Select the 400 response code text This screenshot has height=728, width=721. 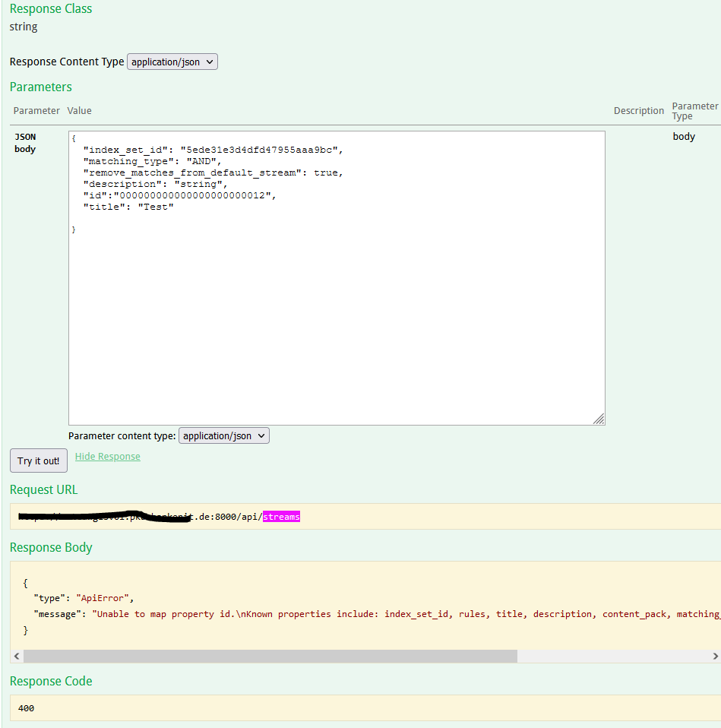pos(26,707)
